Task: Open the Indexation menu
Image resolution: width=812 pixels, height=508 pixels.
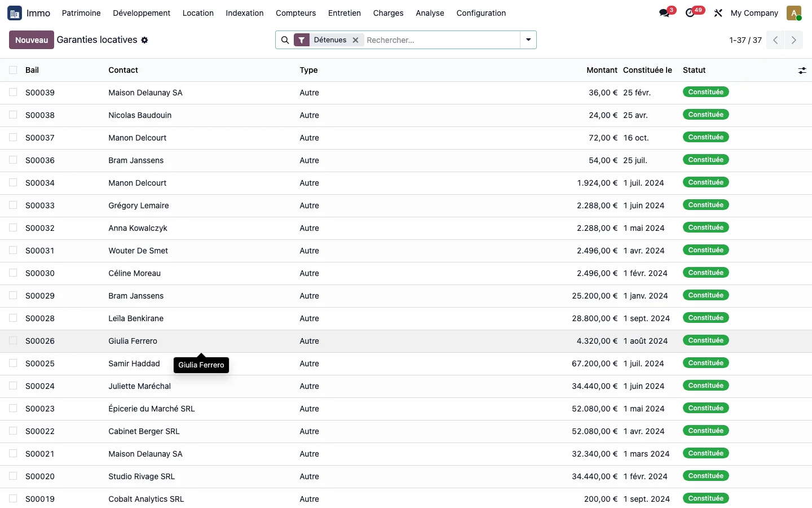Action: (x=245, y=13)
